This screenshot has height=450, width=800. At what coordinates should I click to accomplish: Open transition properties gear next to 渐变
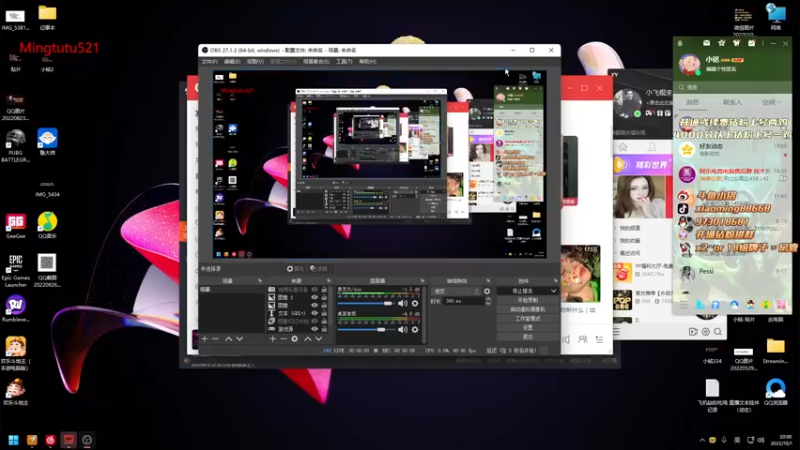[487, 291]
